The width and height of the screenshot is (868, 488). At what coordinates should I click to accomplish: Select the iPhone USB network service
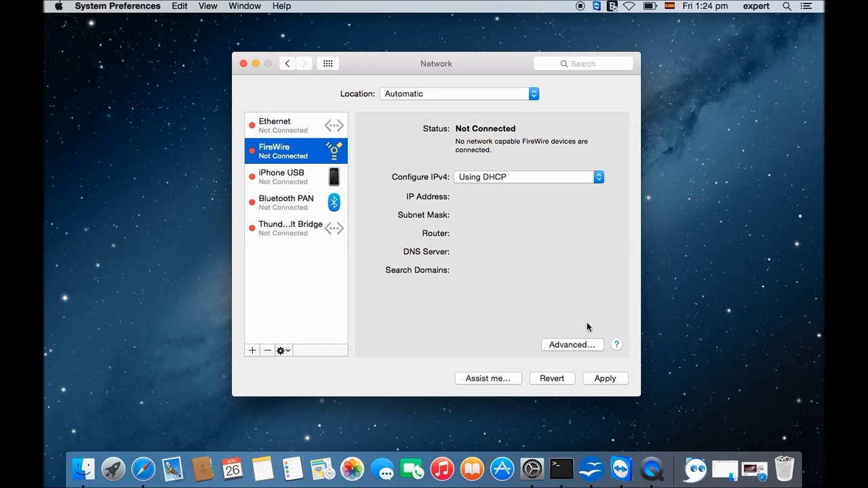296,177
